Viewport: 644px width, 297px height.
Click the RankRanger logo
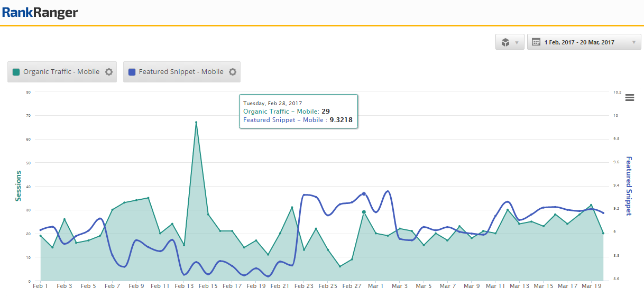40,12
